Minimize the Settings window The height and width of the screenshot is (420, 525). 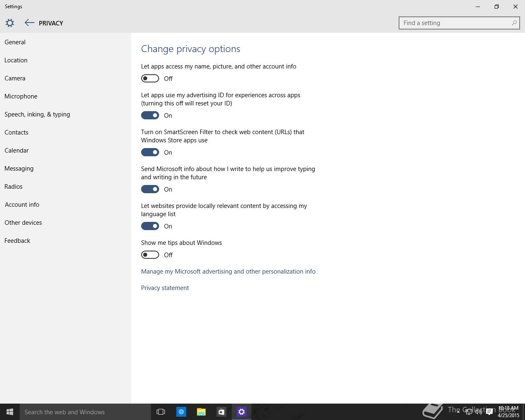(478, 7)
